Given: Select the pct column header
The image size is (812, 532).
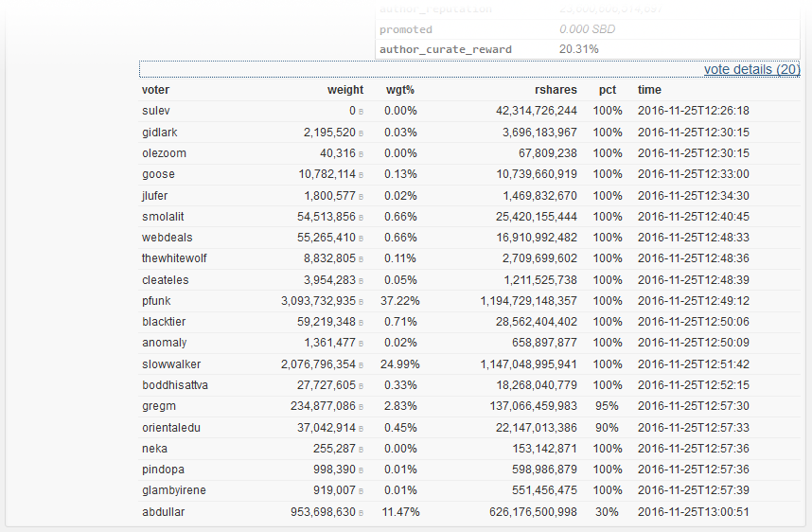Looking at the screenshot, I should [x=607, y=90].
